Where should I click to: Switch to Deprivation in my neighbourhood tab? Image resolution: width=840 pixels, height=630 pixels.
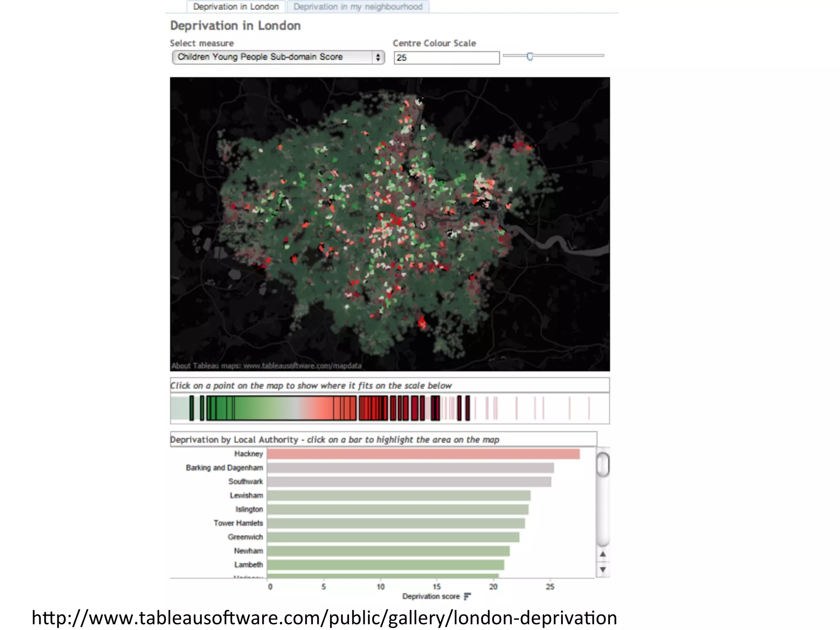pyautogui.click(x=358, y=7)
